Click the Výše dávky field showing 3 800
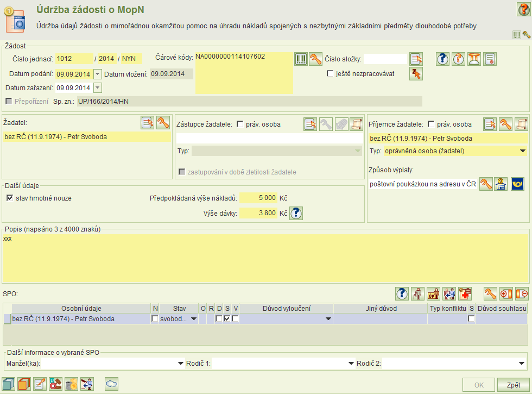This screenshot has width=532, height=394. [258, 213]
